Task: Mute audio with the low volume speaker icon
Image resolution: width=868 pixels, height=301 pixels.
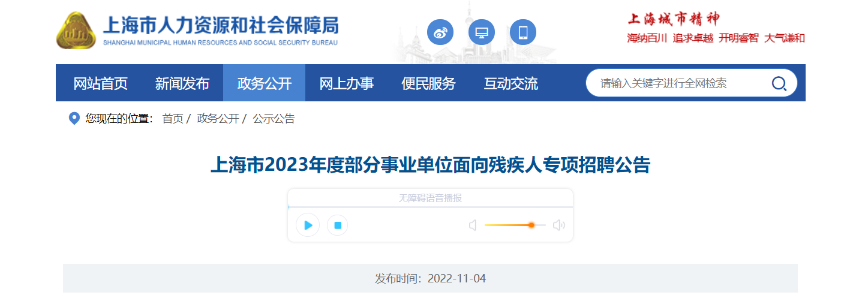Action: tap(473, 225)
